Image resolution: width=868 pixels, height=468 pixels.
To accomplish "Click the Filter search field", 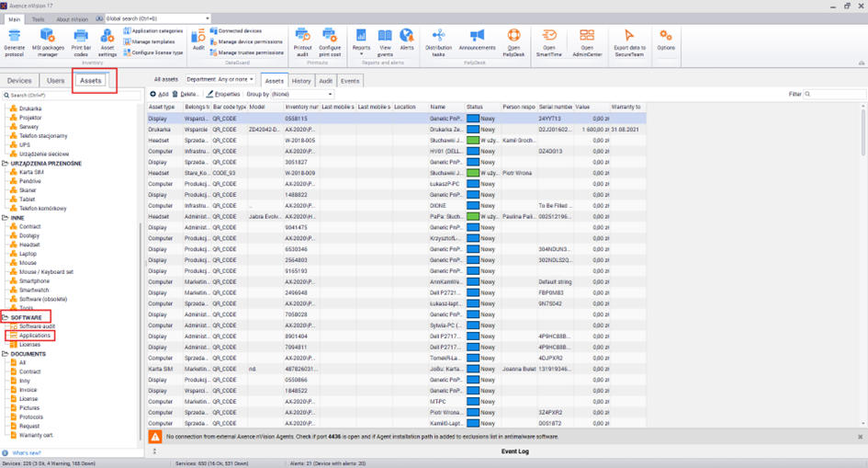I will [834, 94].
